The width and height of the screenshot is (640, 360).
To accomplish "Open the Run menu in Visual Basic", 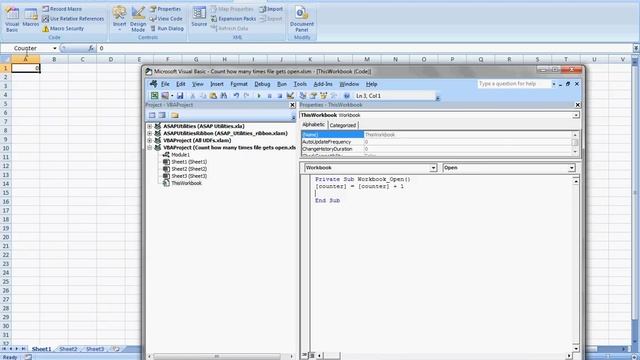I will tap(282, 84).
